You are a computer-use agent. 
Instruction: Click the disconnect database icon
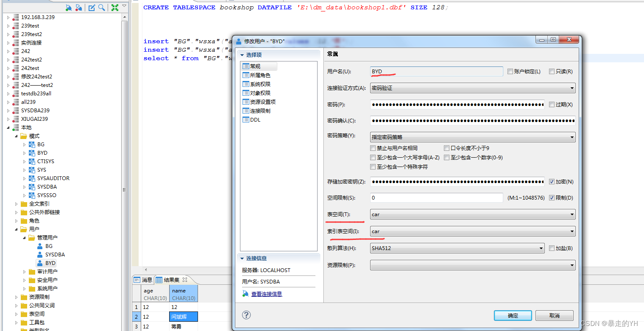point(78,7)
